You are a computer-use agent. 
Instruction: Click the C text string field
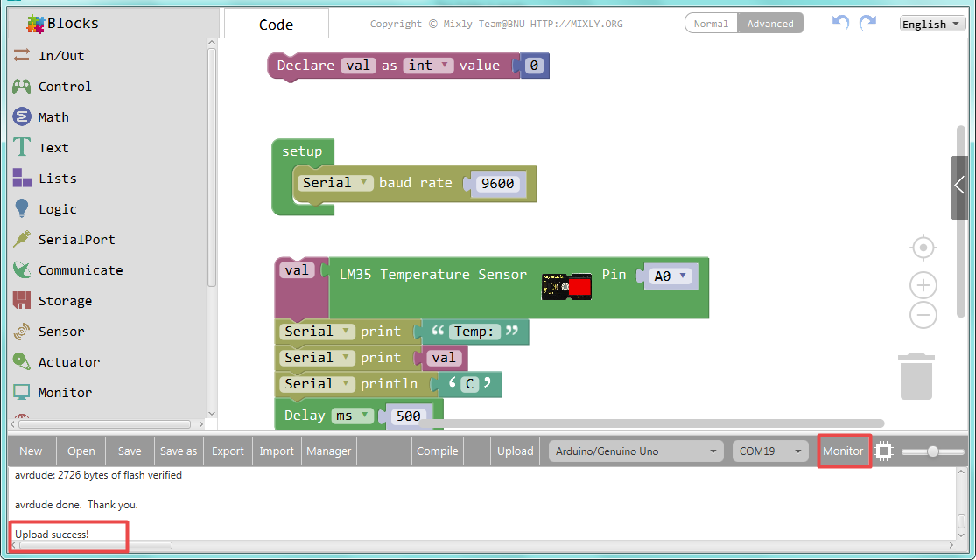coord(470,384)
